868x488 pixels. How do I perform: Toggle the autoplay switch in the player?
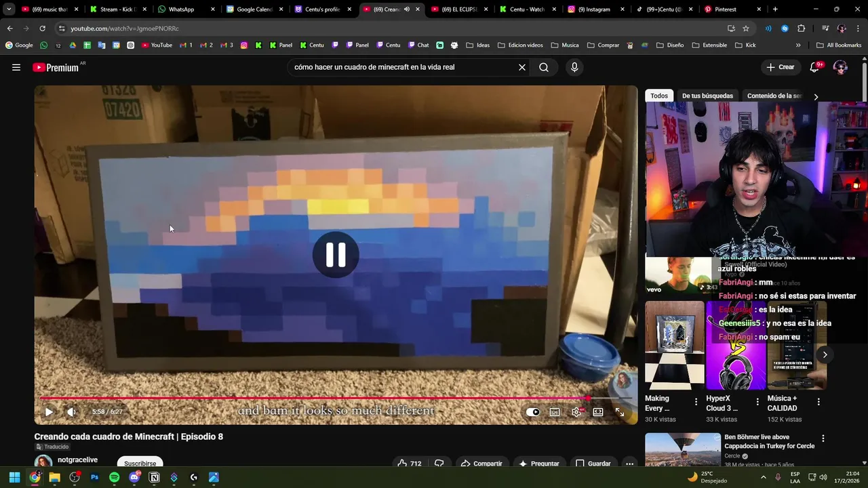[x=533, y=411]
